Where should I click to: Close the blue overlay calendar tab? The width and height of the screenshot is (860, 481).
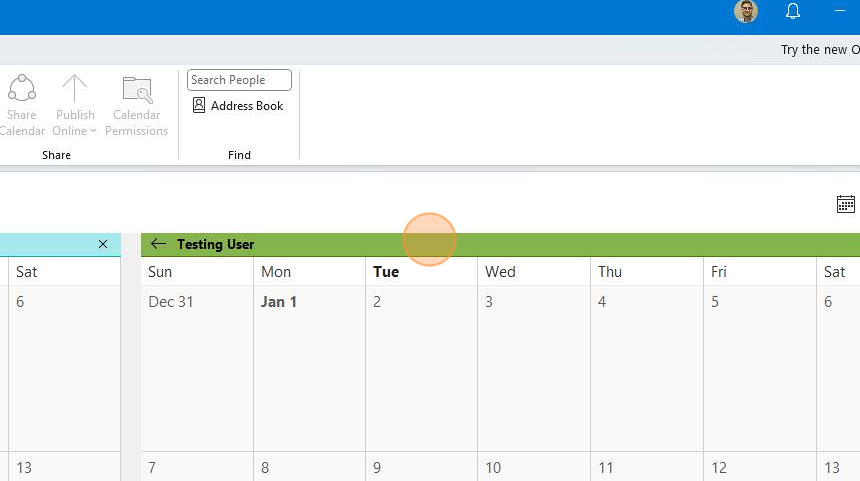(x=103, y=244)
